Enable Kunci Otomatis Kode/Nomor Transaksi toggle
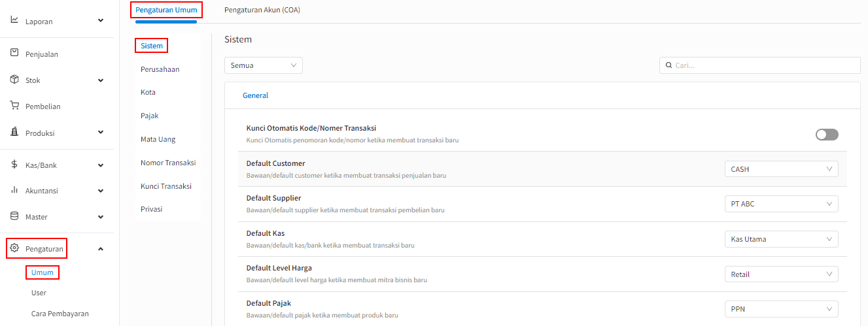The width and height of the screenshot is (868, 326). pos(827,135)
